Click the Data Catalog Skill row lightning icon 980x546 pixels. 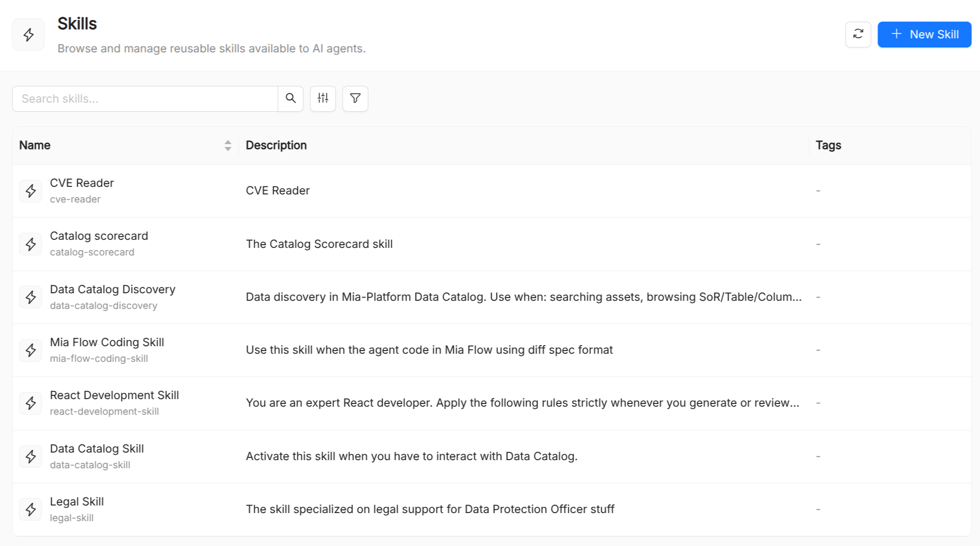click(x=31, y=456)
